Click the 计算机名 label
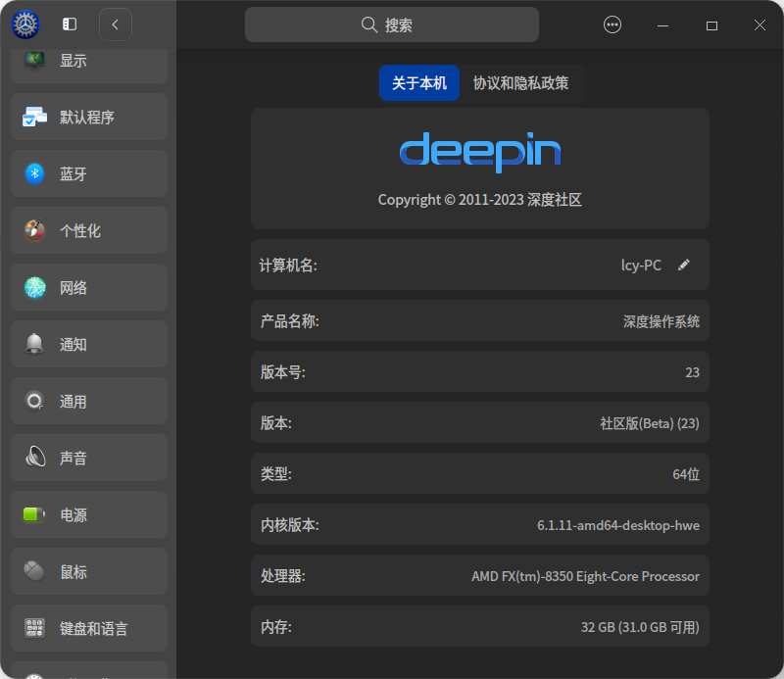Viewport: 784px width, 679px height. [288, 266]
